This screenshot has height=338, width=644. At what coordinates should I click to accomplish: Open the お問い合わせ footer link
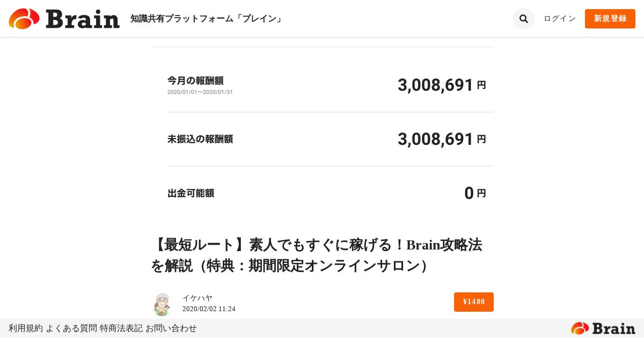(171, 328)
